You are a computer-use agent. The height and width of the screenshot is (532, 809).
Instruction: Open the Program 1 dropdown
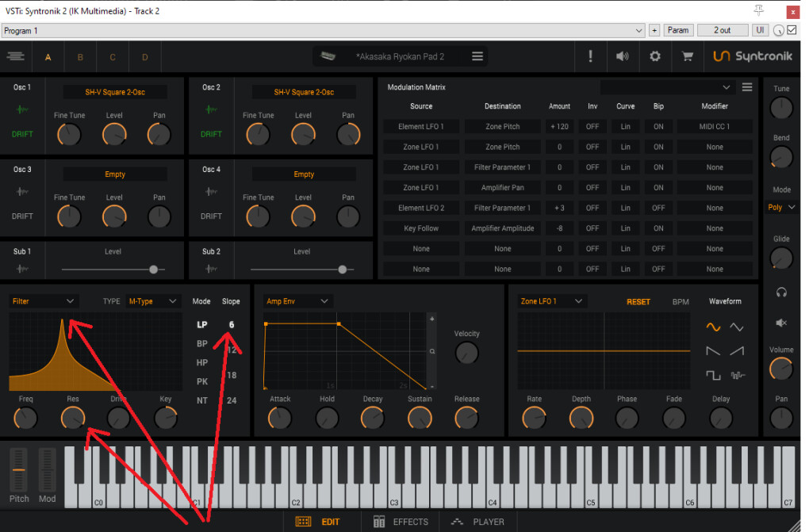click(x=323, y=30)
